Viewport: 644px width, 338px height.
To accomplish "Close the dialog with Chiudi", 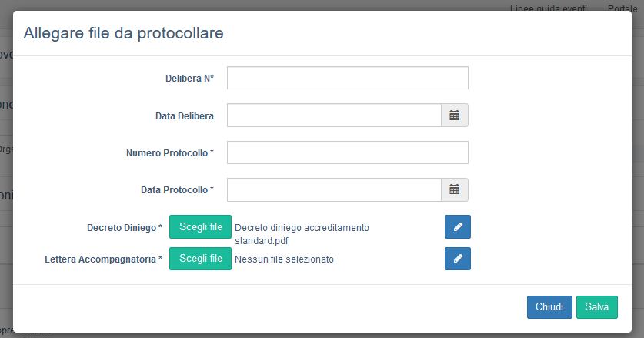I will [x=549, y=306].
